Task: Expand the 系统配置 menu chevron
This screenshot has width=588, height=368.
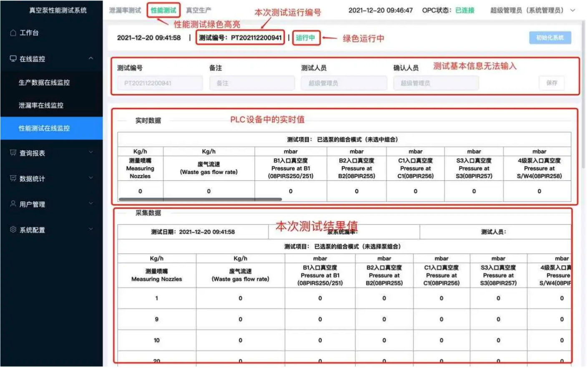Action: click(91, 229)
